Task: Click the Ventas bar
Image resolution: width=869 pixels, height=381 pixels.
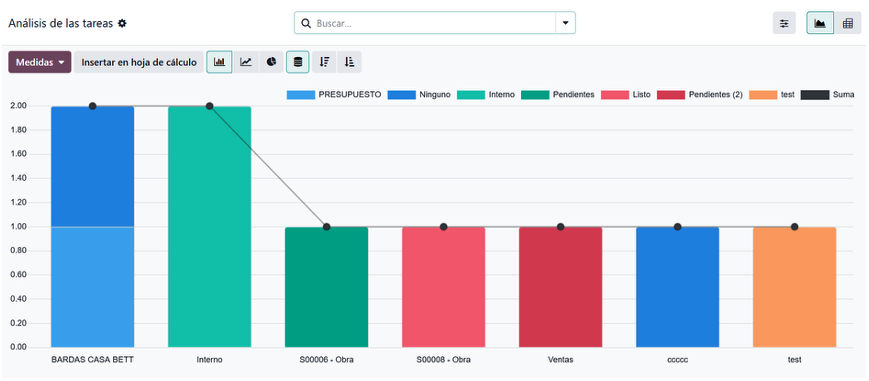Action: (560, 287)
